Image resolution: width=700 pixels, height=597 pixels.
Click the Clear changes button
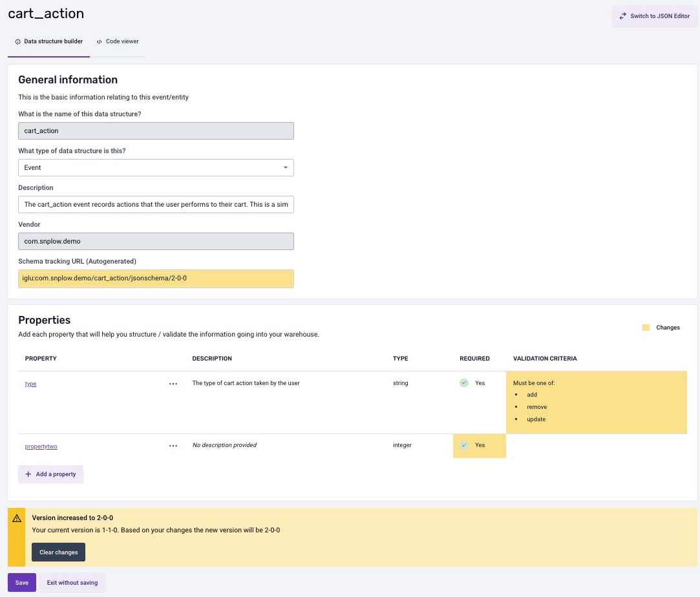58,552
